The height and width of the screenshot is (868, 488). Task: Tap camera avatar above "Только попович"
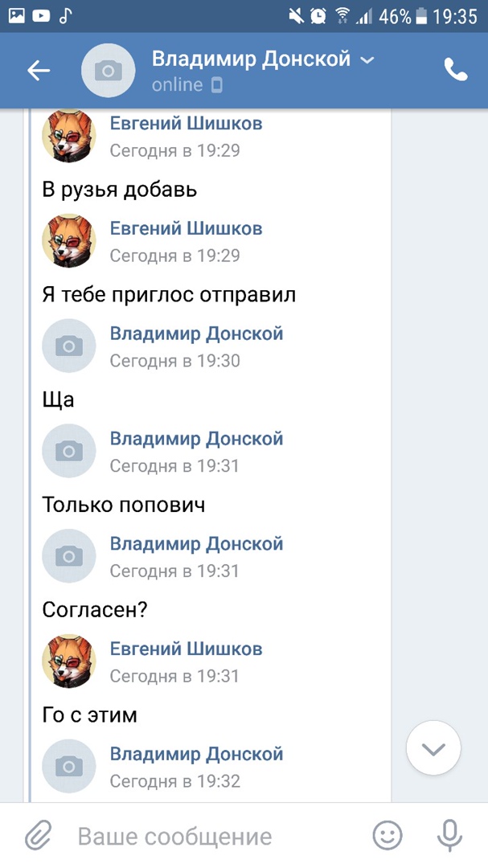point(69,451)
